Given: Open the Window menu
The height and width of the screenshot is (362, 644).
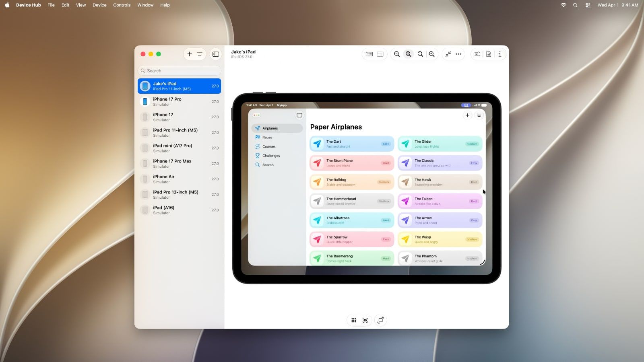Looking at the screenshot, I should [x=145, y=5].
